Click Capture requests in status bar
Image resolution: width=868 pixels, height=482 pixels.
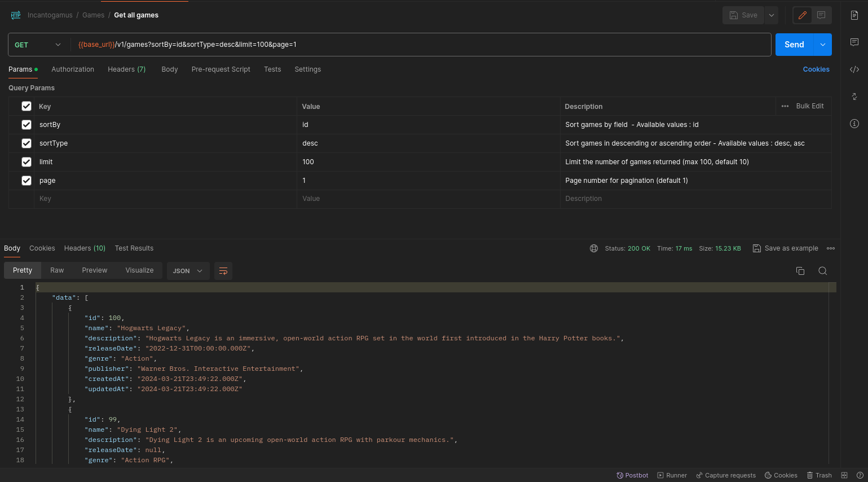tap(726, 475)
